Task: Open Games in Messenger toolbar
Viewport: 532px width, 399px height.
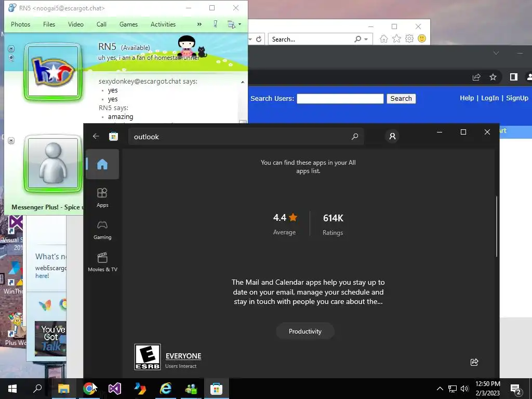Action: coord(128,24)
